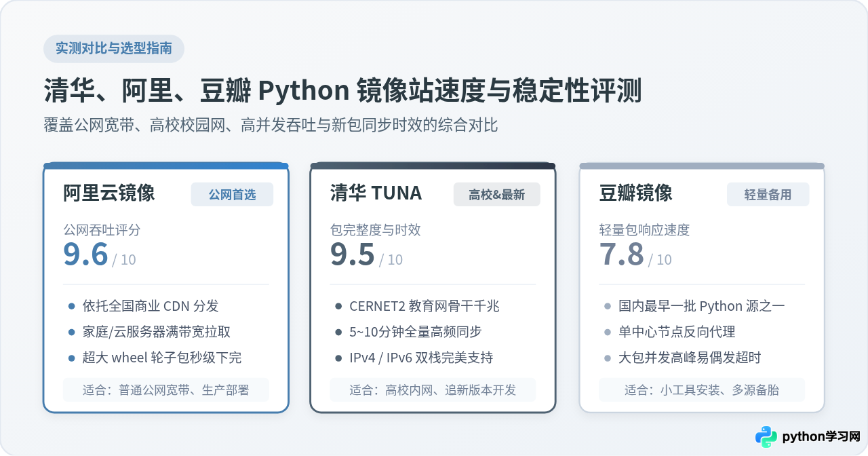Screen dimensions: 868x456
Task: Select 单中心节点反向代理 bullet
Action: (x=677, y=332)
